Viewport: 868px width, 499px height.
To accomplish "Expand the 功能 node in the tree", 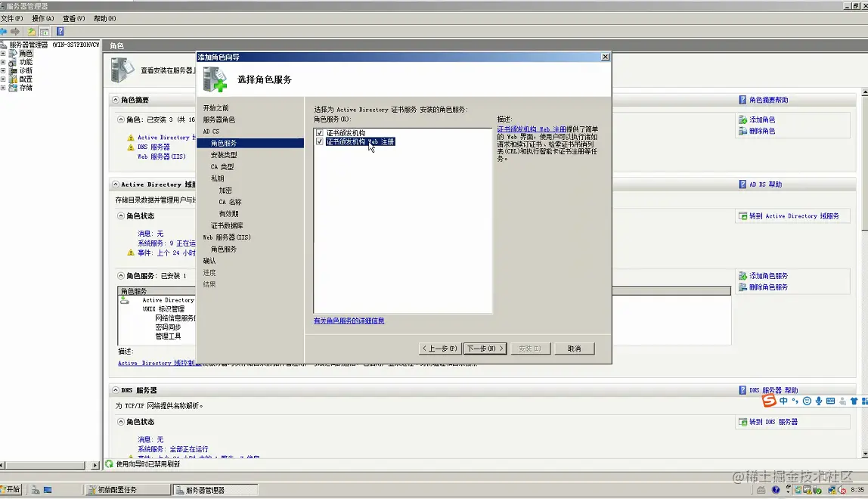I will pyautogui.click(x=3, y=62).
